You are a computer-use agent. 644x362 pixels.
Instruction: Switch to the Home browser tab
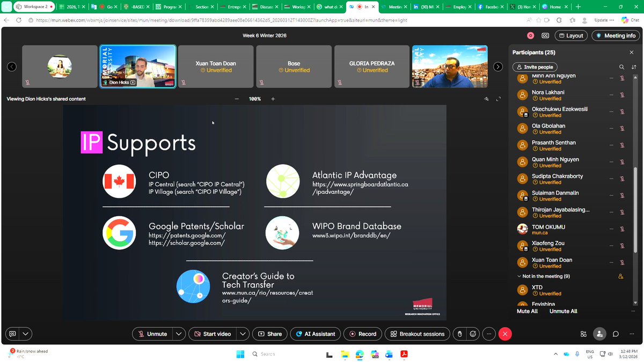(555, 6)
